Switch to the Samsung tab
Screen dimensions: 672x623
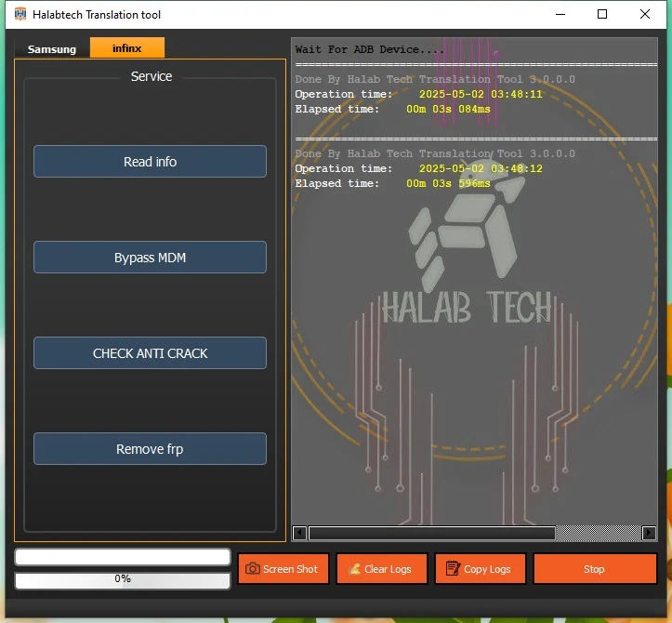[52, 49]
